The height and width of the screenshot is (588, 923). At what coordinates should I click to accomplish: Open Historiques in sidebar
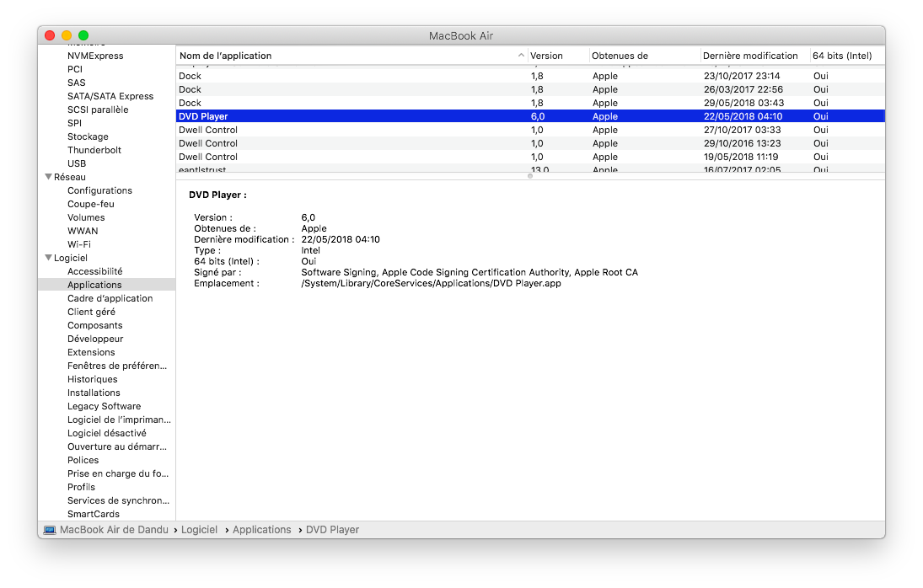pyautogui.click(x=93, y=380)
